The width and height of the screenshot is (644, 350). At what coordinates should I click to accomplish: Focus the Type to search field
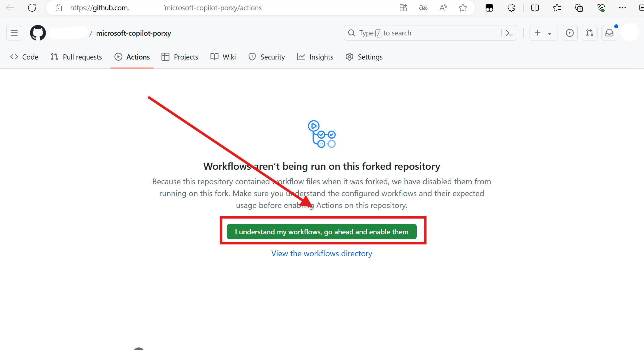[425, 33]
